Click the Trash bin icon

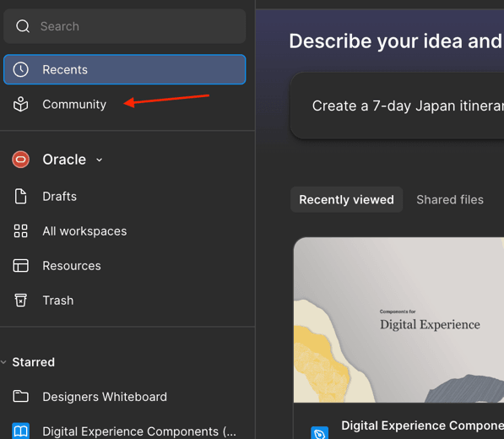pyautogui.click(x=21, y=301)
